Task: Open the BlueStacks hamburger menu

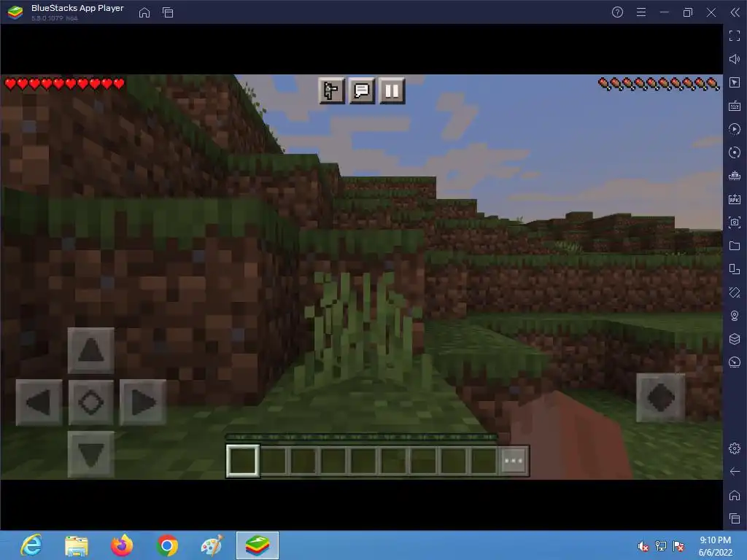Action: pyautogui.click(x=641, y=12)
